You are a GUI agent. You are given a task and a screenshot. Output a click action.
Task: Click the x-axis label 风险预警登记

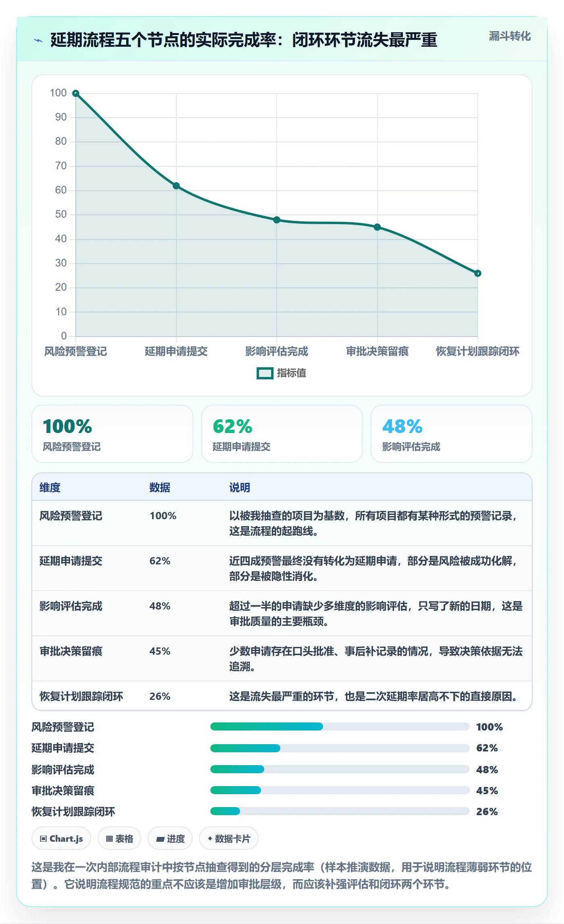(76, 352)
